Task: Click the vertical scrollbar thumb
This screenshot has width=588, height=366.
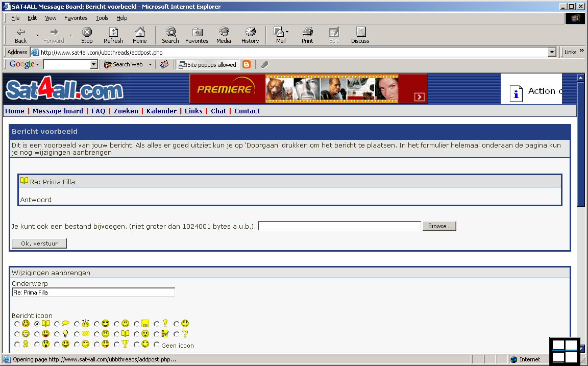Action: (580, 144)
